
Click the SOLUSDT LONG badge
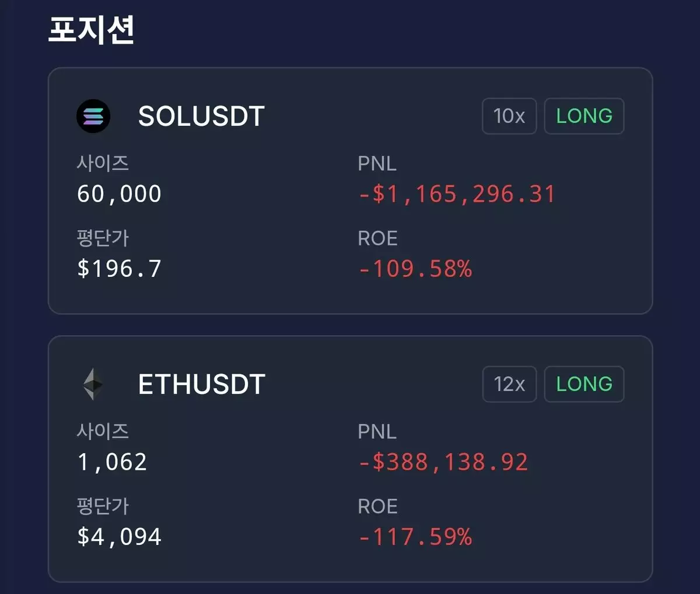(x=584, y=116)
